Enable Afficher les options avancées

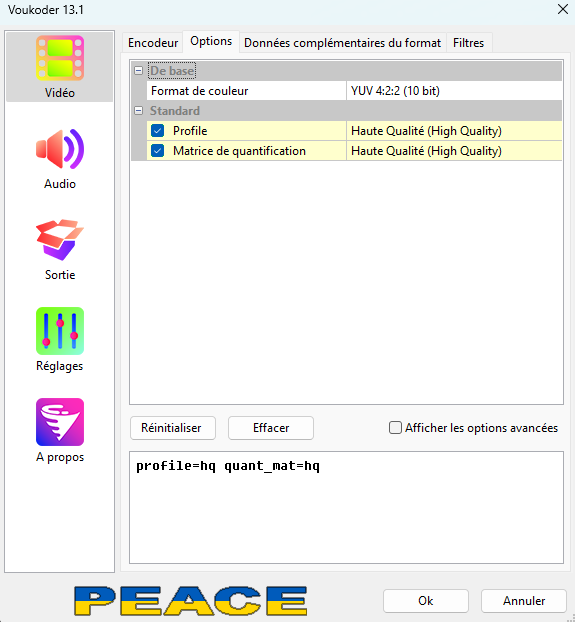[x=395, y=428]
